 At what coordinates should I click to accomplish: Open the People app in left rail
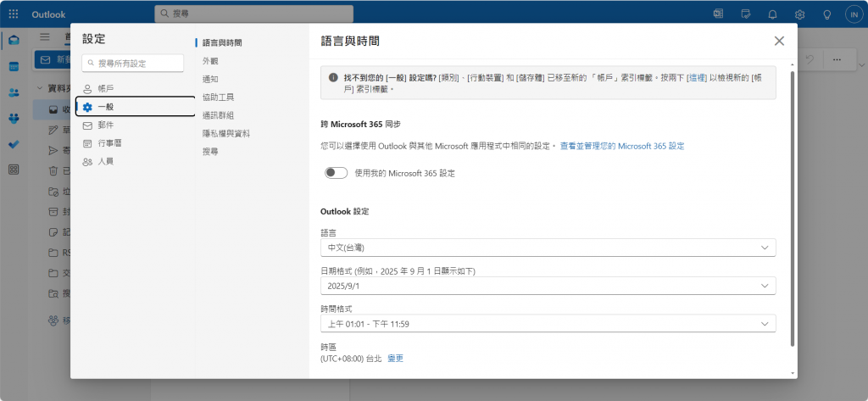(14, 92)
